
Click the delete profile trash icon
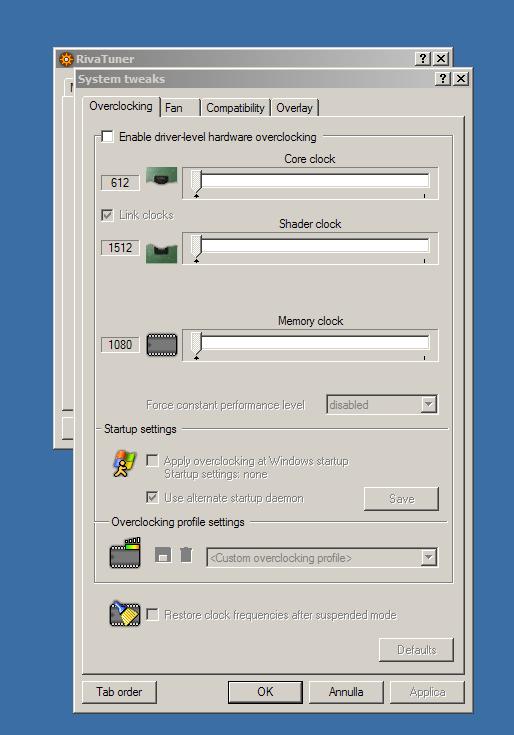(x=186, y=555)
